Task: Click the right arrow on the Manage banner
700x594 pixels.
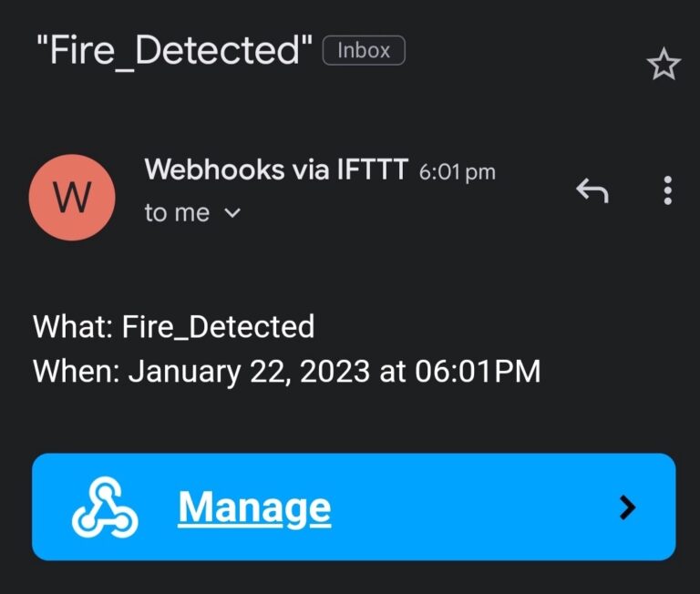Action: point(627,507)
